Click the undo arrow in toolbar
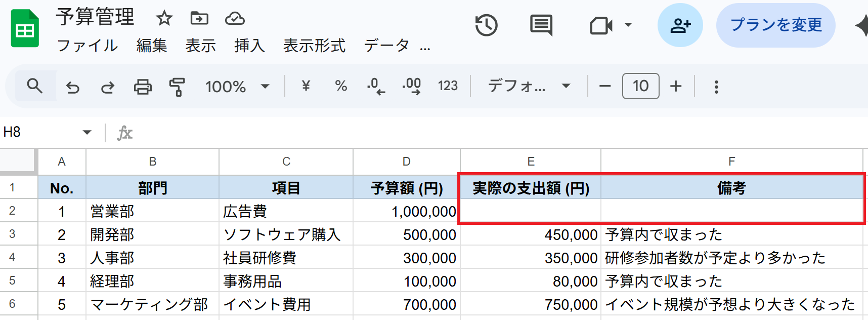 click(x=73, y=87)
